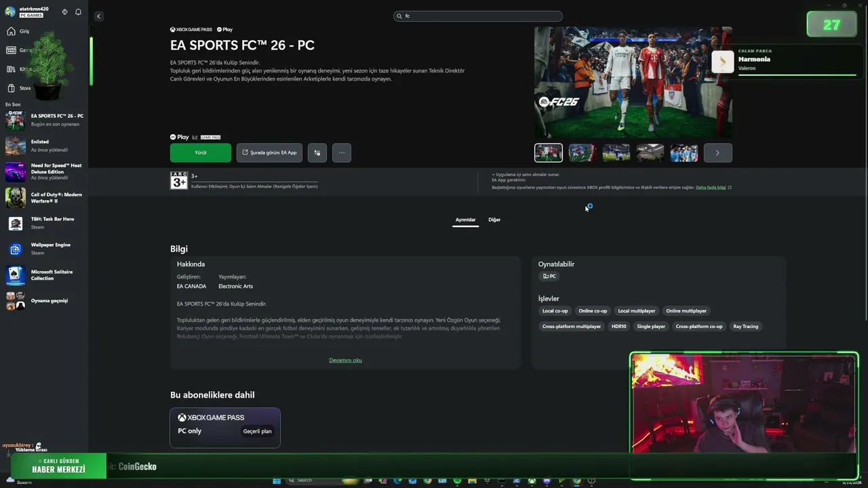
Task: Switch to the Diğer tab
Action: [x=494, y=220]
